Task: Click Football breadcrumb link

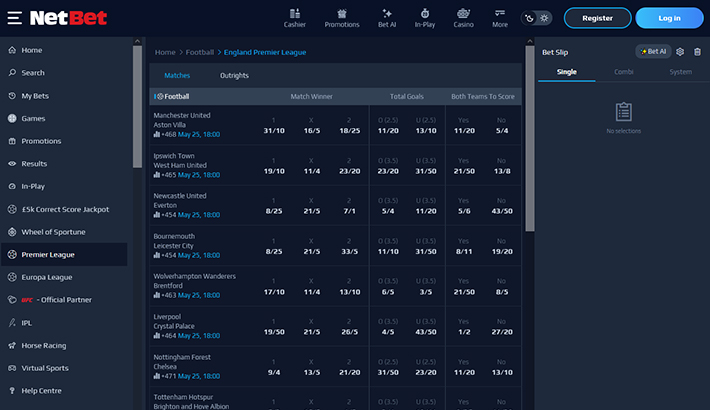Action: point(200,52)
